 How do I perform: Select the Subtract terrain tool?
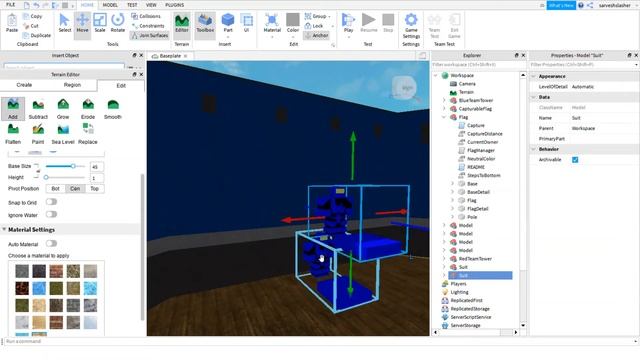(x=38, y=109)
